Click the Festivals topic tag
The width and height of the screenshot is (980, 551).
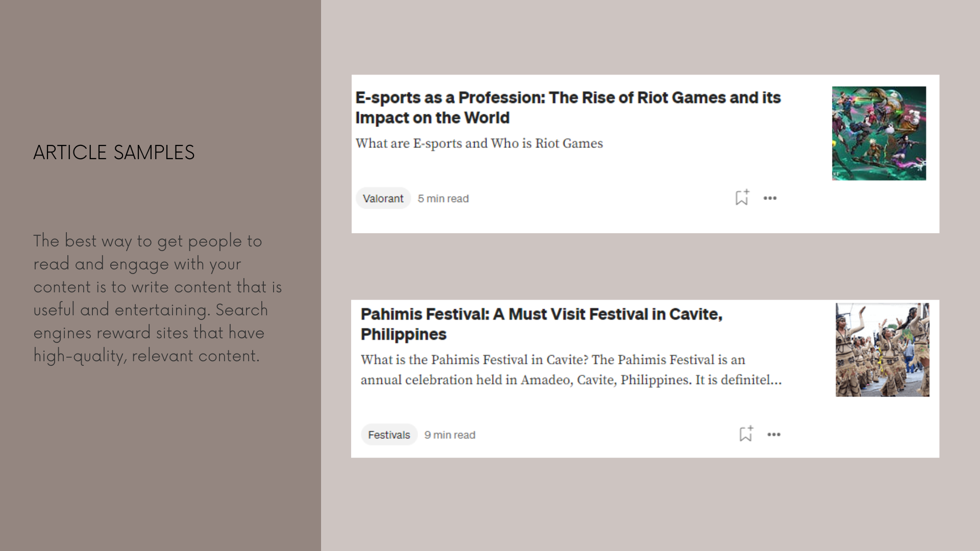click(x=389, y=435)
